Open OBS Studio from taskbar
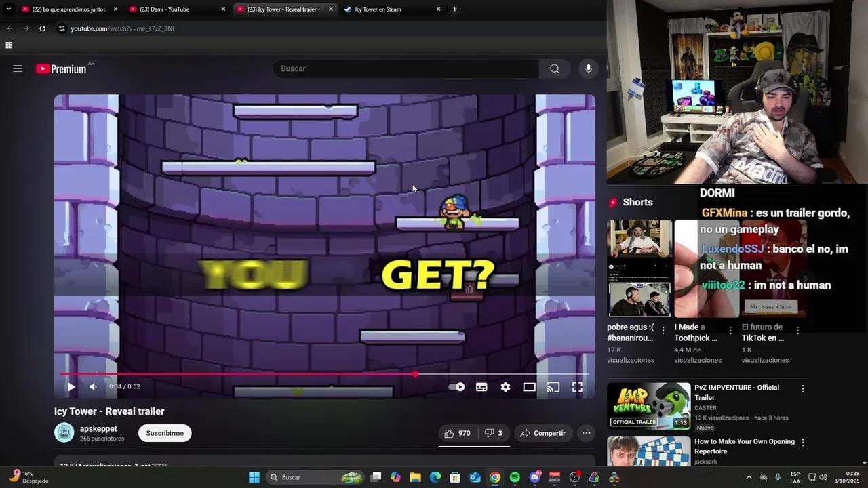 575,477
